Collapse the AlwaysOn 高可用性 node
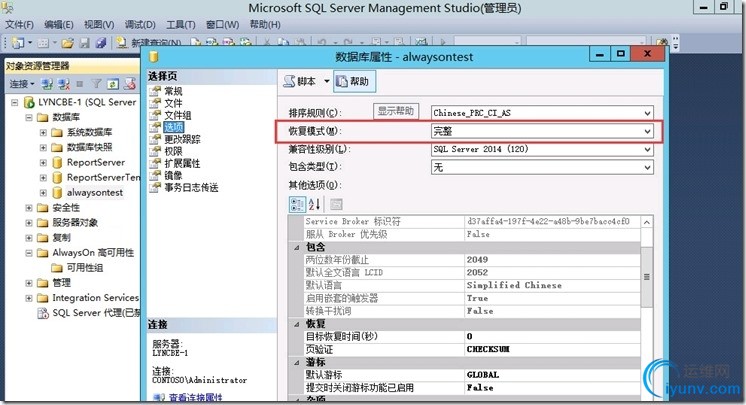The height and width of the screenshot is (405, 746). click(29, 253)
